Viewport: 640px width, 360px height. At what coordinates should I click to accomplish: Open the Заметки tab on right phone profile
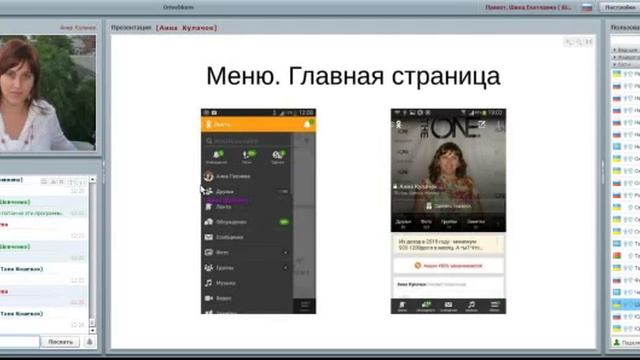pos(476,224)
